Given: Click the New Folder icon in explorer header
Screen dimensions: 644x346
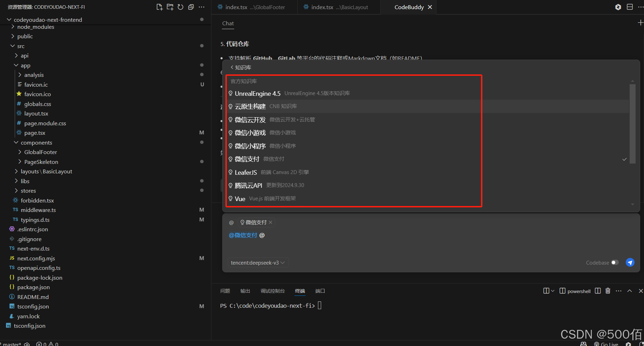Looking at the screenshot, I should (x=170, y=7).
